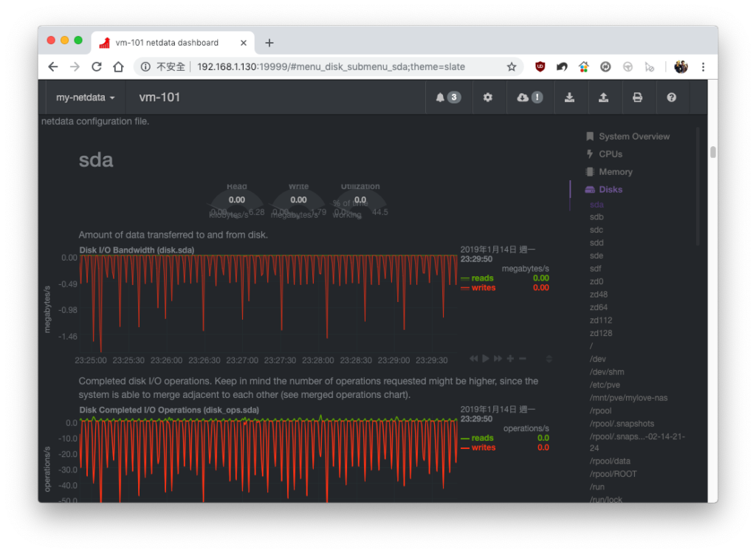Play the Disk I/O Bandwidth chart
Screen dimensions: 756x553
(486, 358)
